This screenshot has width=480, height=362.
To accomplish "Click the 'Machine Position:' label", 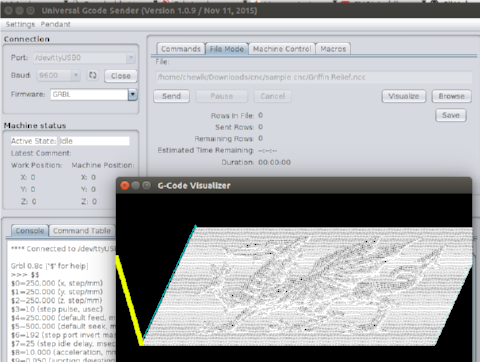I will [x=103, y=165].
